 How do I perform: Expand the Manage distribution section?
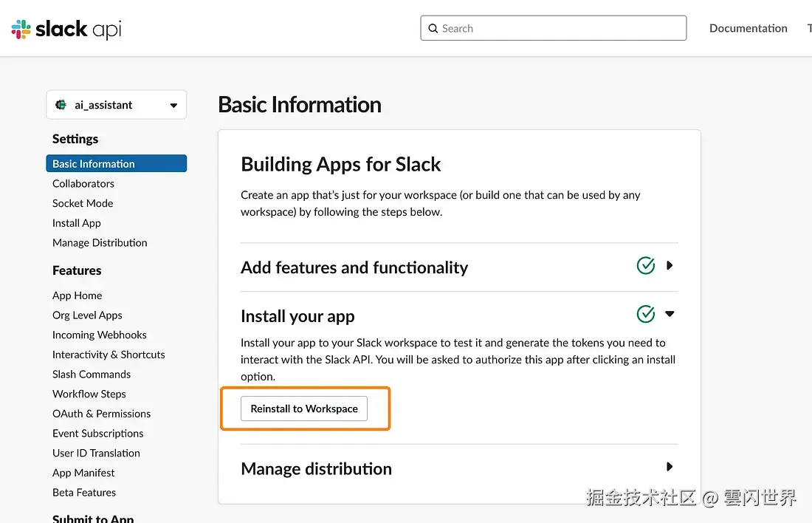click(x=670, y=467)
